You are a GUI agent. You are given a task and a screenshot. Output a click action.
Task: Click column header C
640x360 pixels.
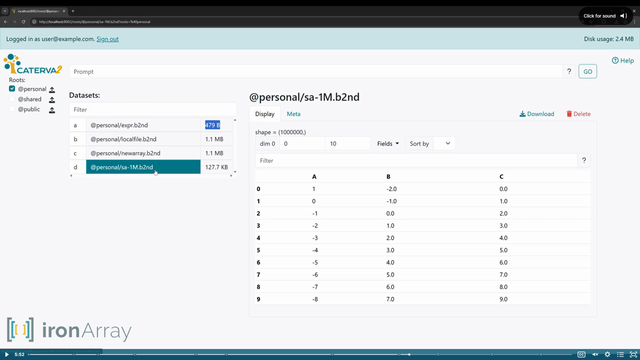coord(501,177)
